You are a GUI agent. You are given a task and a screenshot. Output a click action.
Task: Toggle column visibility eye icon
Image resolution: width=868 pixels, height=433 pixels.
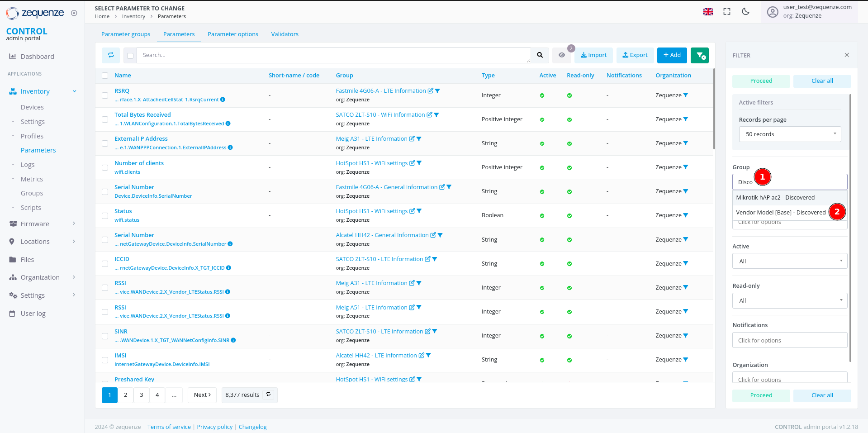[562, 55]
